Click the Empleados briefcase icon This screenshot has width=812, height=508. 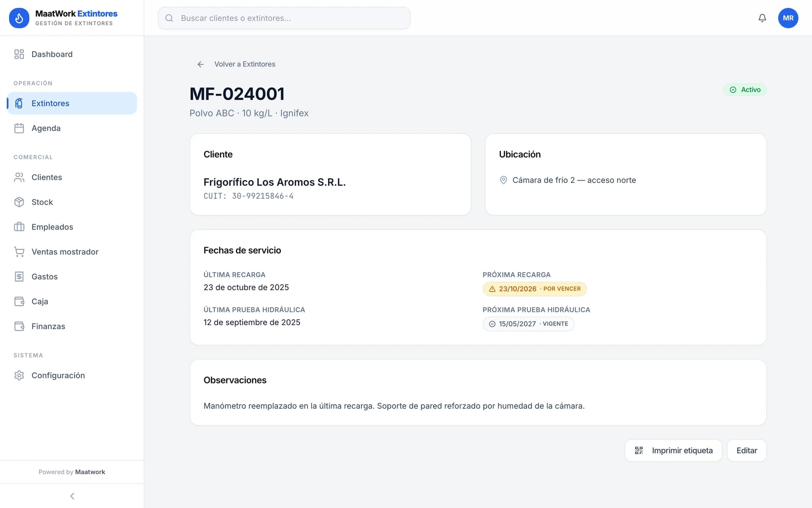click(19, 227)
